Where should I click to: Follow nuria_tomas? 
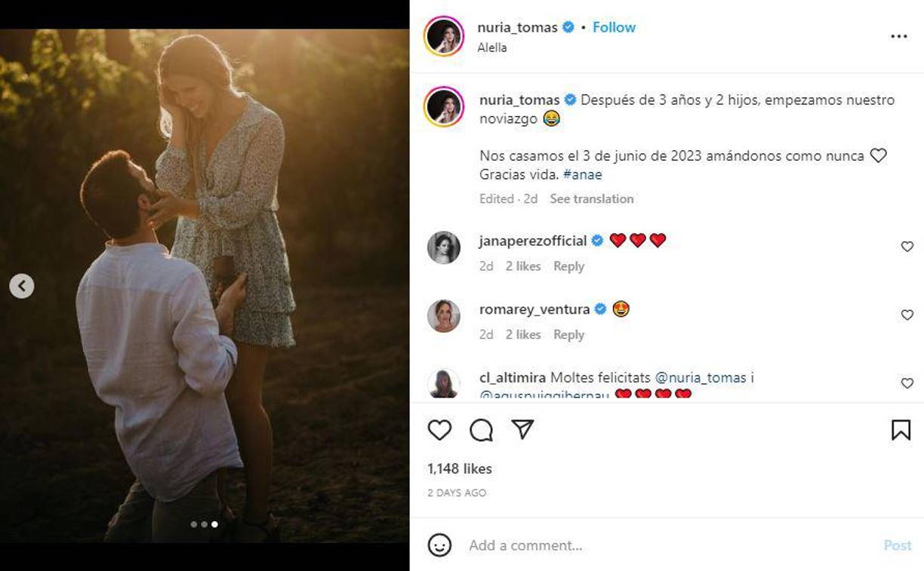tap(614, 26)
